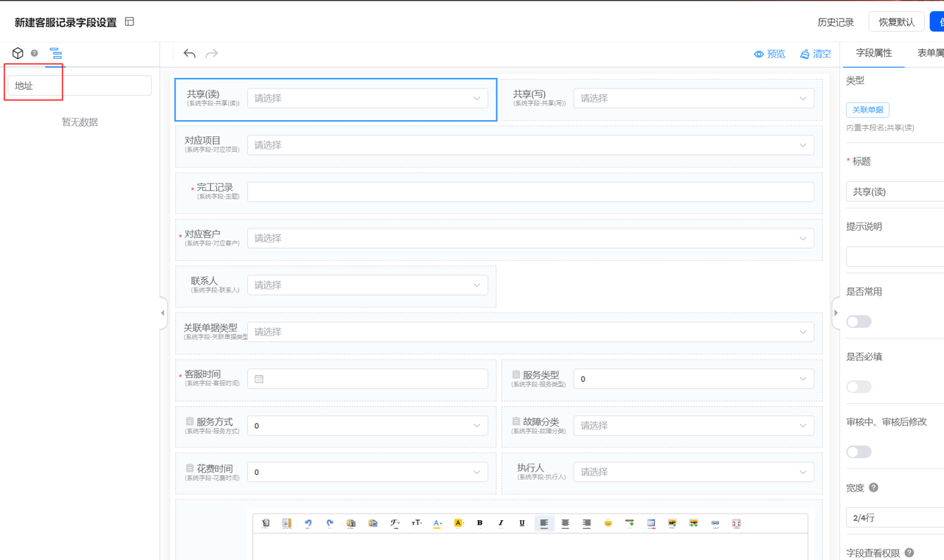The width and height of the screenshot is (944, 560).
Task: Click the 地址 search field
Action: tap(80, 85)
